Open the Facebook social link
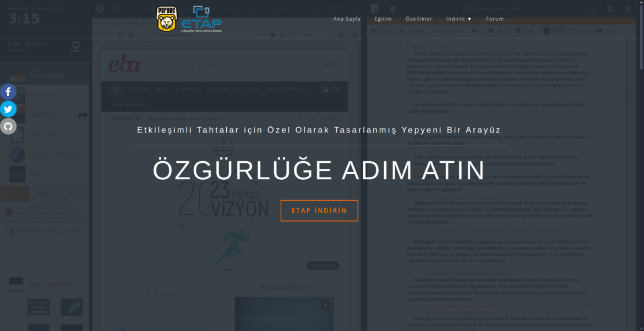644x331 pixels. (x=8, y=91)
